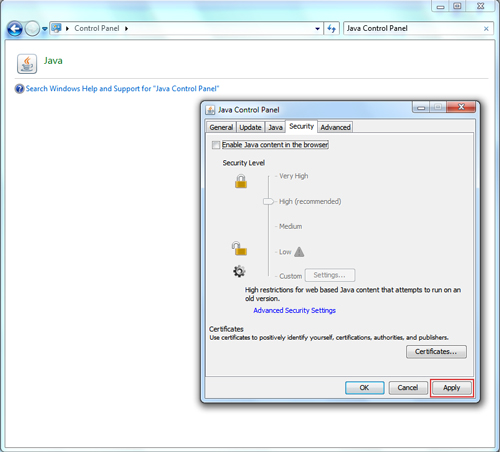The image size is (500, 452).
Task: Click the Java Control Panel search field
Action: (x=413, y=29)
